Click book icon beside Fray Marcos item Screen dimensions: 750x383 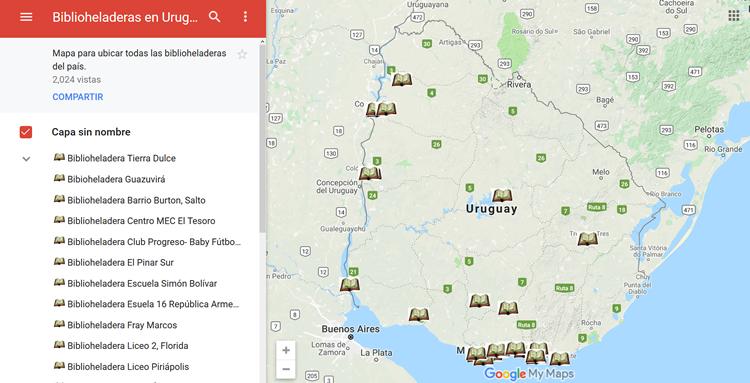[x=59, y=324]
